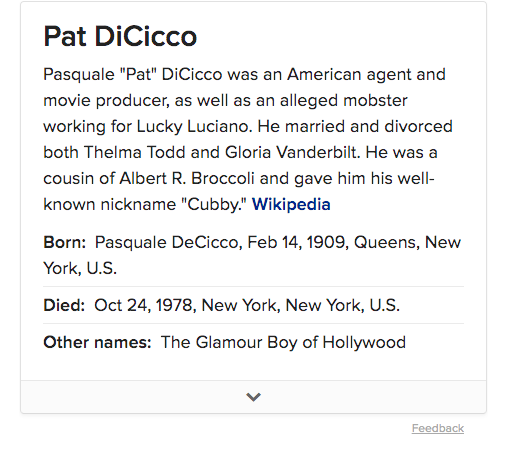
Task: Click the birth name Pasquale DeCicco
Action: [169, 243]
